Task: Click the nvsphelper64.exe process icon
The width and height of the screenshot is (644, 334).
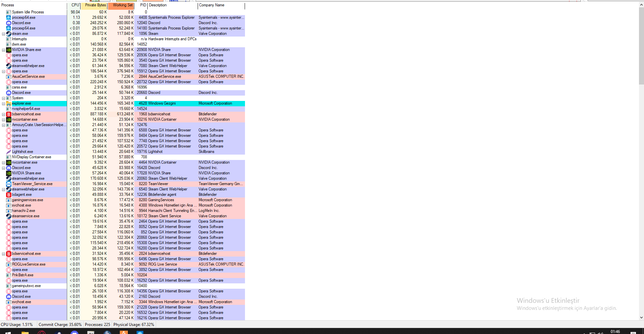Action: pyautogui.click(x=9, y=109)
